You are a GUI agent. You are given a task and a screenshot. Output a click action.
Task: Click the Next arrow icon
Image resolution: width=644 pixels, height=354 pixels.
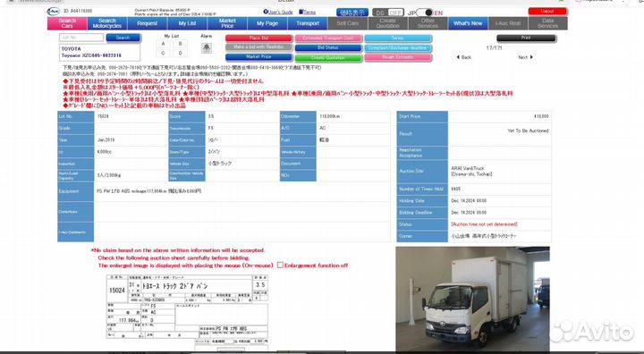coord(531,57)
